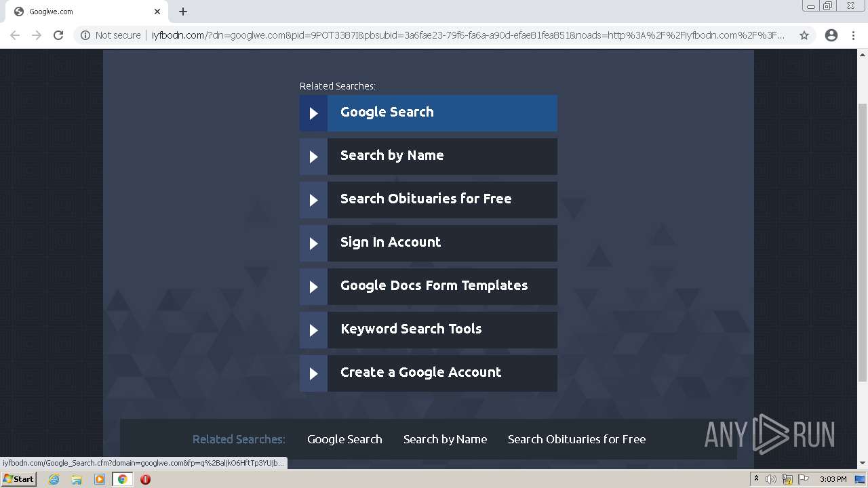Click footer link Search Obituaries for Free
Screen dimensions: 868x488
576,439
